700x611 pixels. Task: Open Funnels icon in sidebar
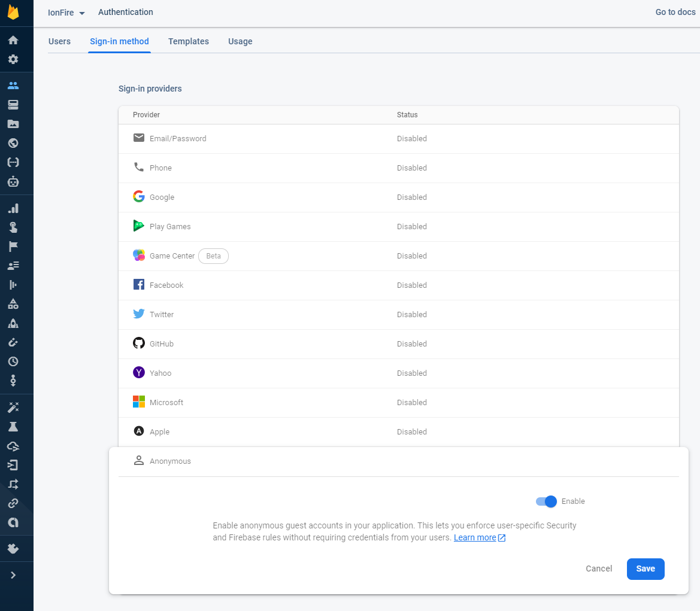(x=13, y=285)
